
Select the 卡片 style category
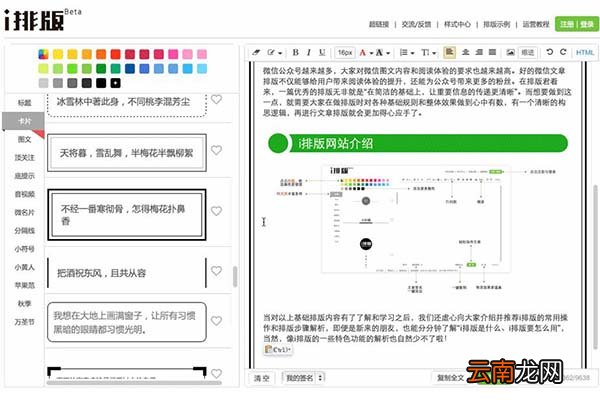[23, 121]
